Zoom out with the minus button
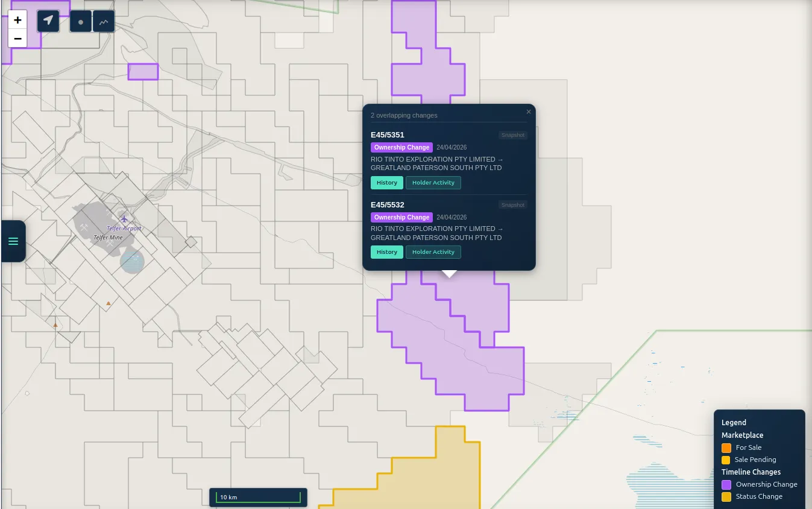 pyautogui.click(x=17, y=39)
